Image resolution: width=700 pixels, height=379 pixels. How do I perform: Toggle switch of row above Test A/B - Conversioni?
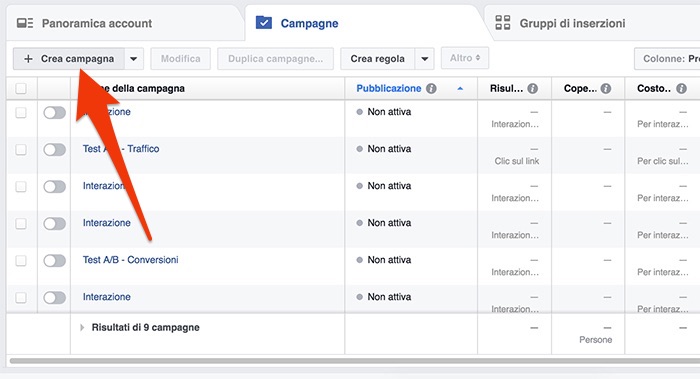point(54,224)
